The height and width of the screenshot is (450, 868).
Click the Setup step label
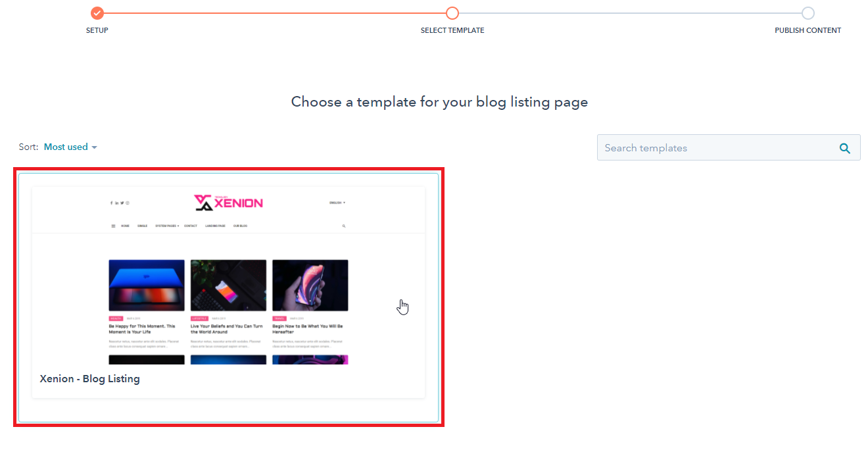tap(97, 30)
